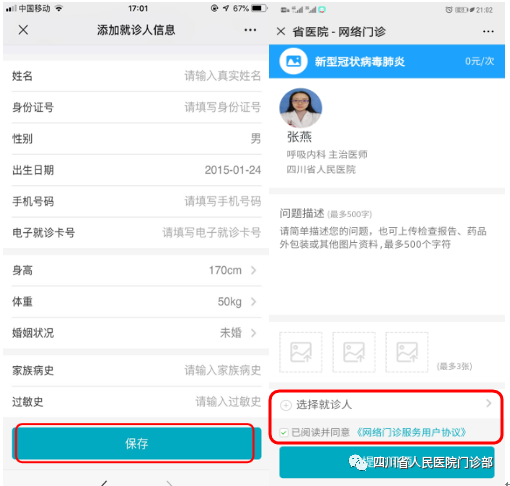Image resolution: width=510 pixels, height=486 pixels.
Task: Open the 选择就诊人 chevron
Action: click(489, 404)
